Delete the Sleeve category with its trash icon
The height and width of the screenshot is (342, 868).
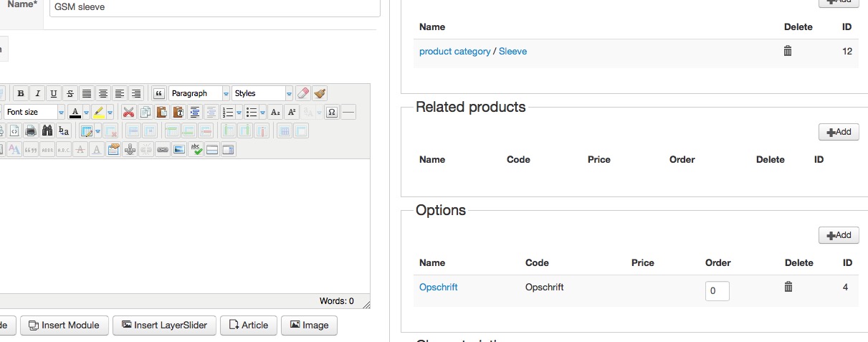coord(788,51)
